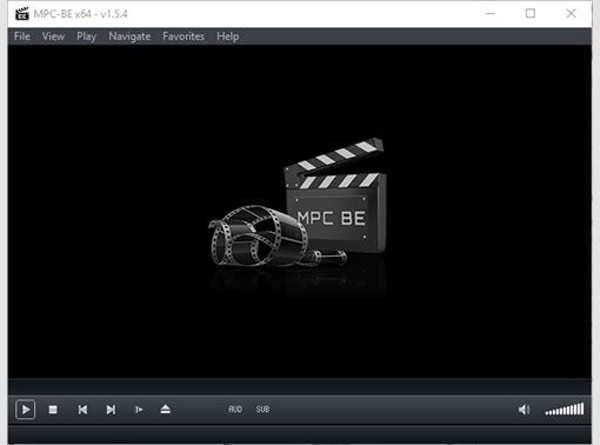Open the Favorites menu
The width and height of the screenshot is (600, 445).
click(183, 36)
